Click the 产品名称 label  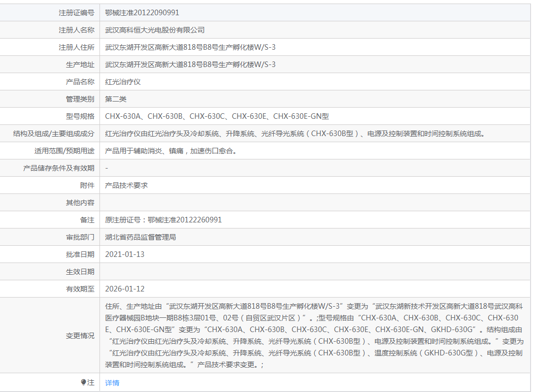click(x=80, y=82)
